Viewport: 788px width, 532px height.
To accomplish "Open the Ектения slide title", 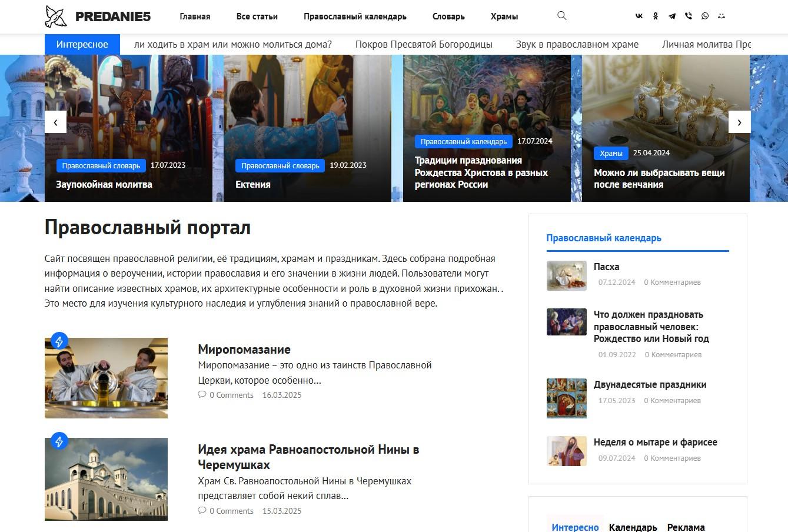I will [253, 184].
